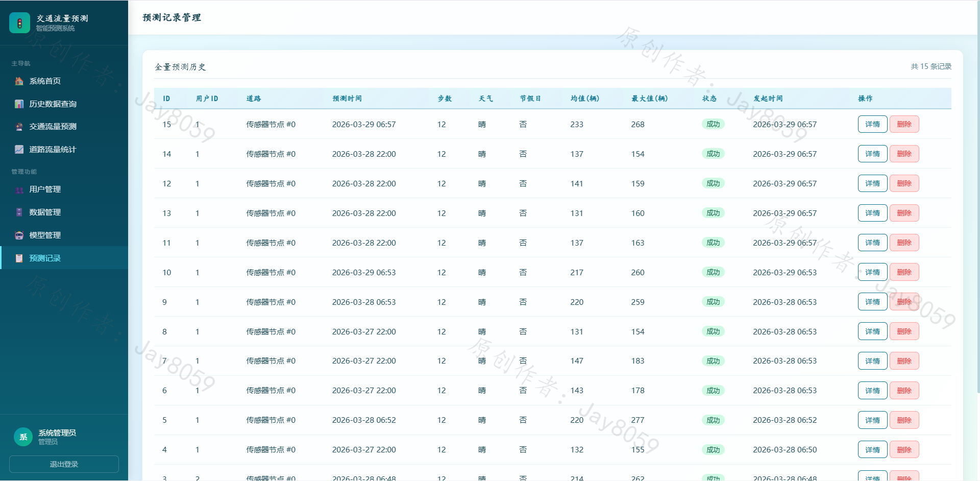Click the 道路 column header
This screenshot has height=481, width=980.
click(x=254, y=99)
